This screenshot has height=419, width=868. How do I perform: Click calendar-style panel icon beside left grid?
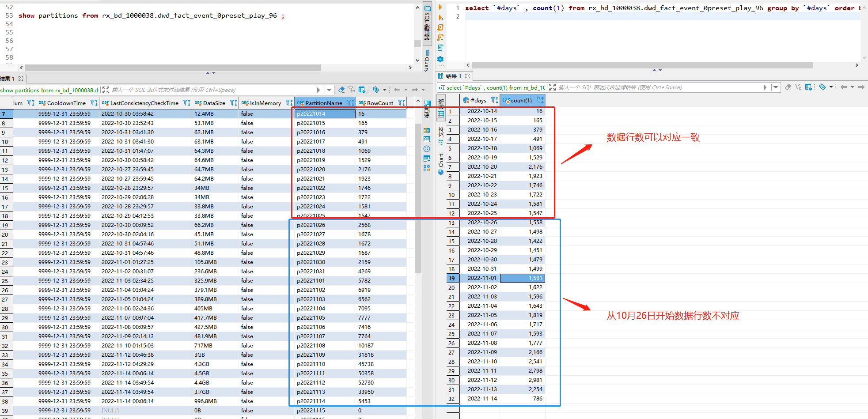coord(427,130)
